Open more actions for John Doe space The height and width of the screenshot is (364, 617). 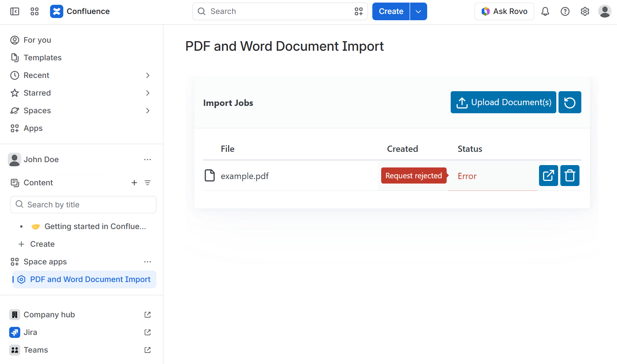pos(148,160)
